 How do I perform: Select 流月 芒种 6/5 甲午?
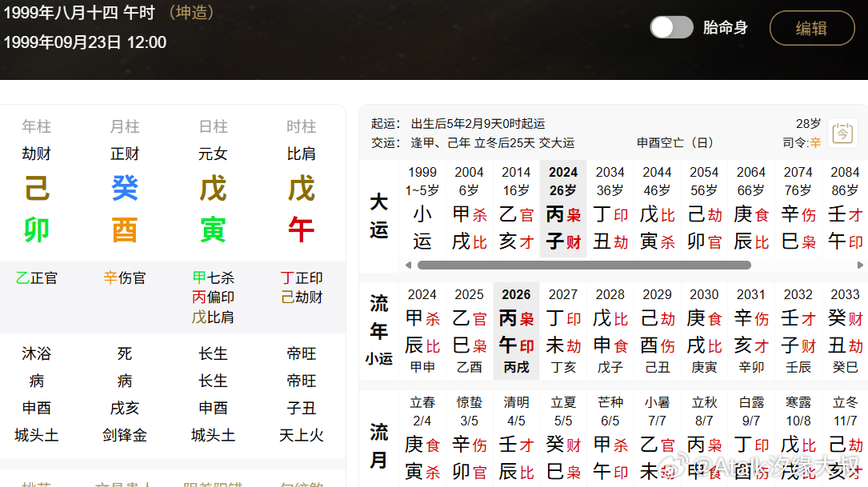click(x=610, y=438)
